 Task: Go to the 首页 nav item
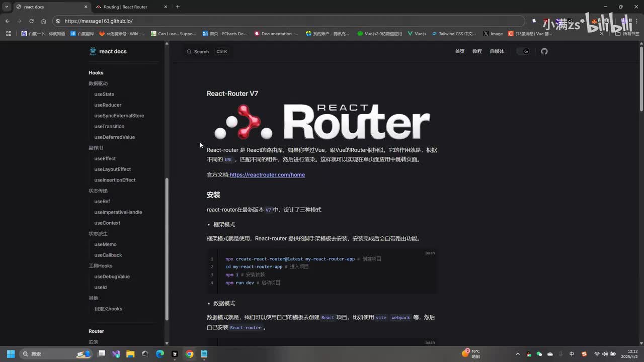click(x=460, y=51)
